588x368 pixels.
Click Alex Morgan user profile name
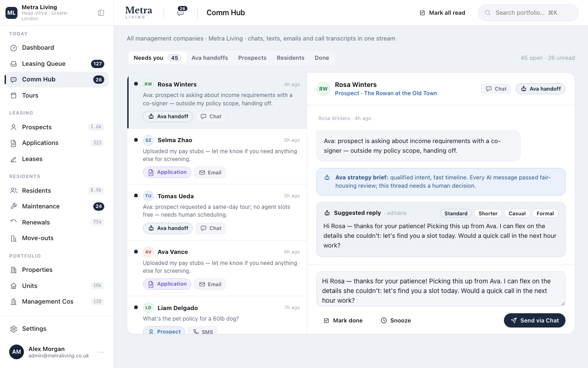point(46,349)
